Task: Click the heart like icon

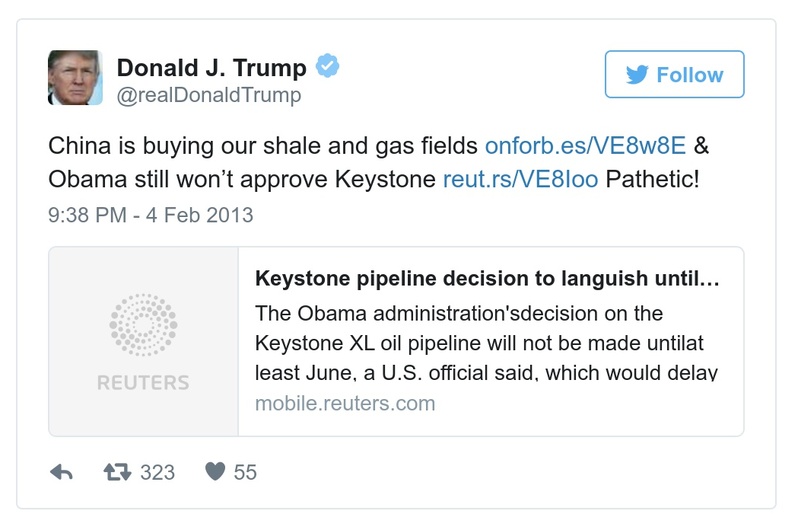Action: click(214, 472)
